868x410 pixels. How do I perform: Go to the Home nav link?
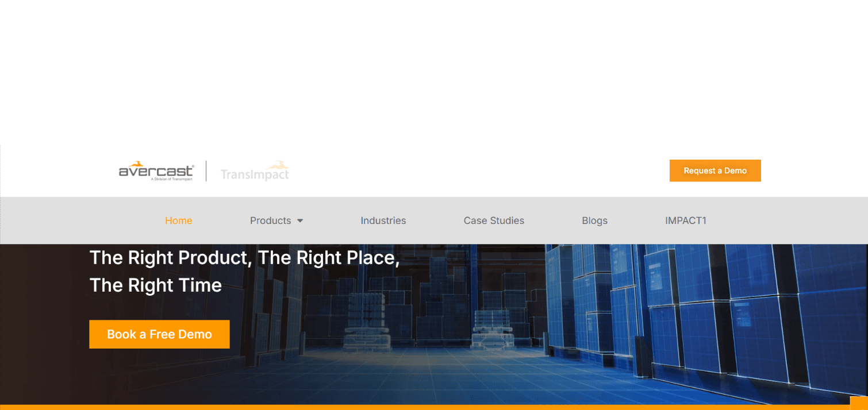pyautogui.click(x=179, y=221)
